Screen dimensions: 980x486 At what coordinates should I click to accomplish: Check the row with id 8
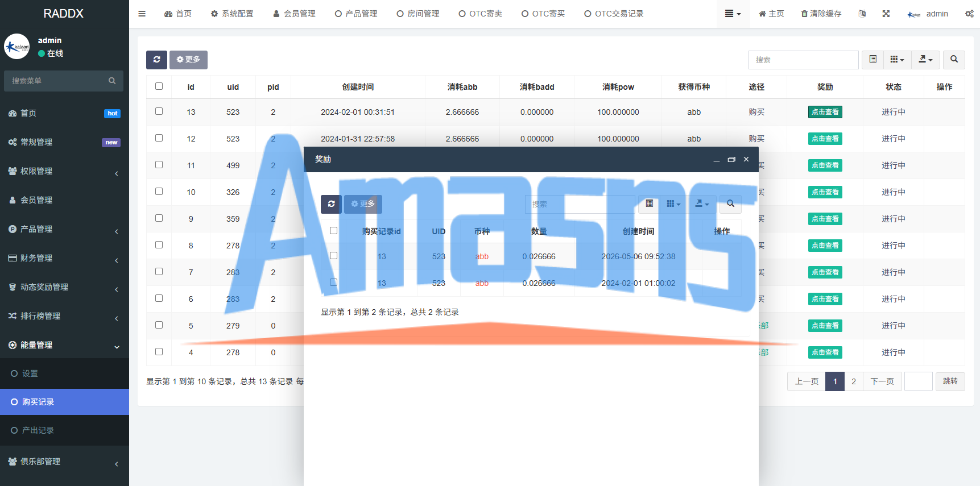[159, 245]
